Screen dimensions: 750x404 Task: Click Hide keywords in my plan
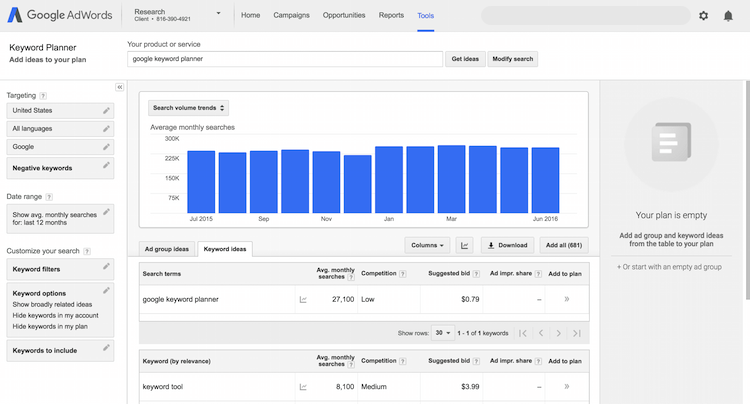click(x=50, y=327)
